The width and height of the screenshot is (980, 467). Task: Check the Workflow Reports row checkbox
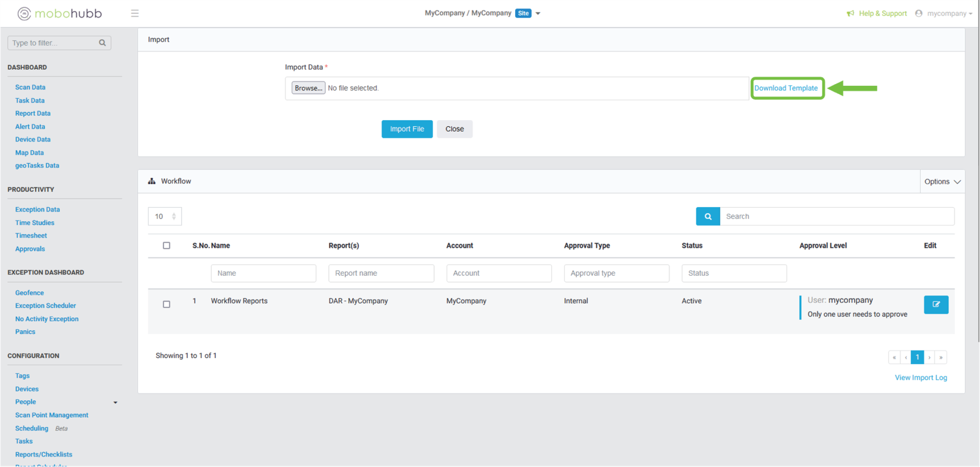tap(167, 305)
